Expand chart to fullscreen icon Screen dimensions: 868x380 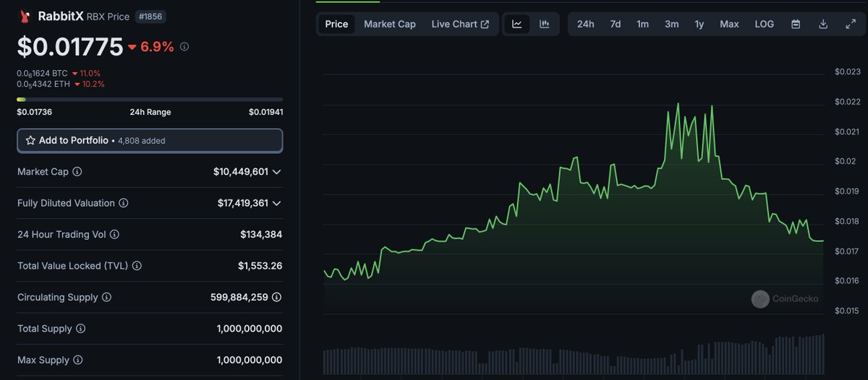(x=851, y=24)
